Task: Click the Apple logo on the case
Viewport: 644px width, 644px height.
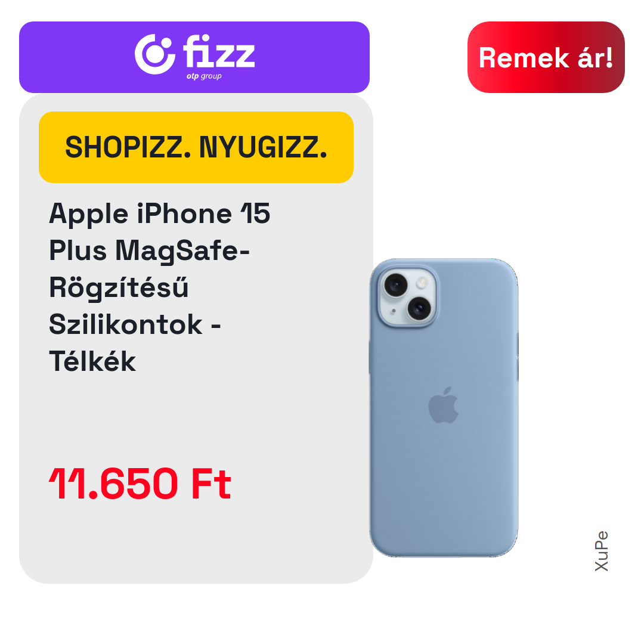Action: point(443,405)
